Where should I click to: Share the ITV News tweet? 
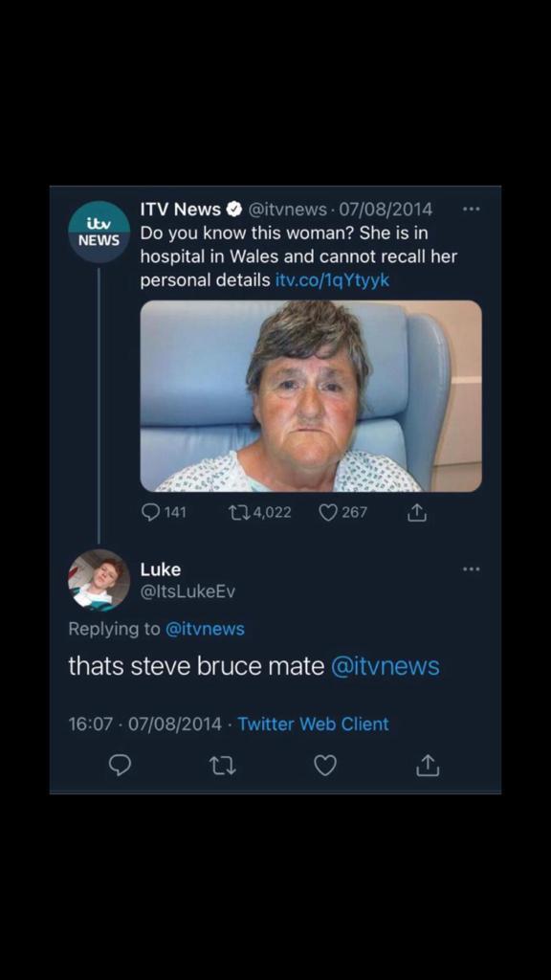[417, 513]
